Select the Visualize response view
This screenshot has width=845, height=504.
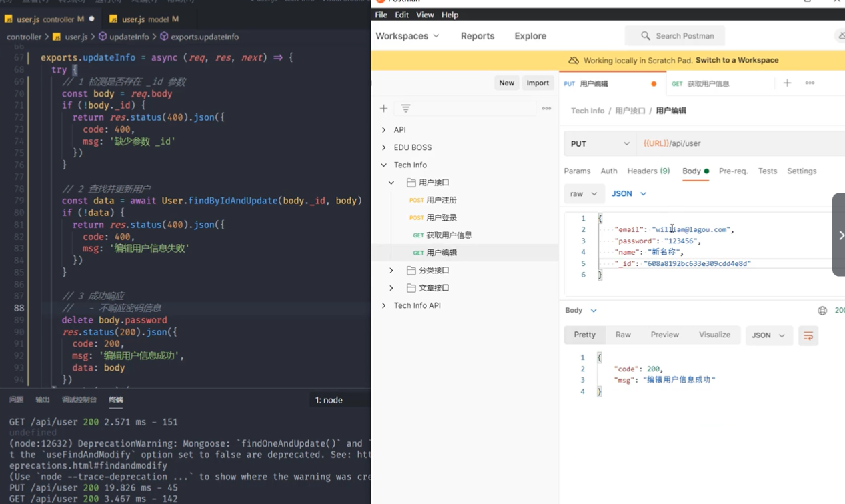714,335
